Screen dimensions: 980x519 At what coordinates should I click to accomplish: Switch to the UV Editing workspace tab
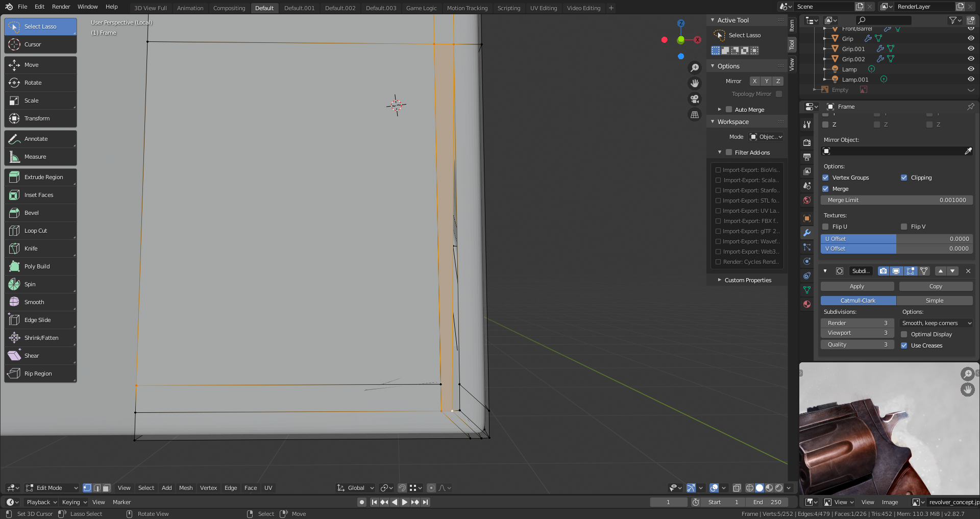pos(544,8)
